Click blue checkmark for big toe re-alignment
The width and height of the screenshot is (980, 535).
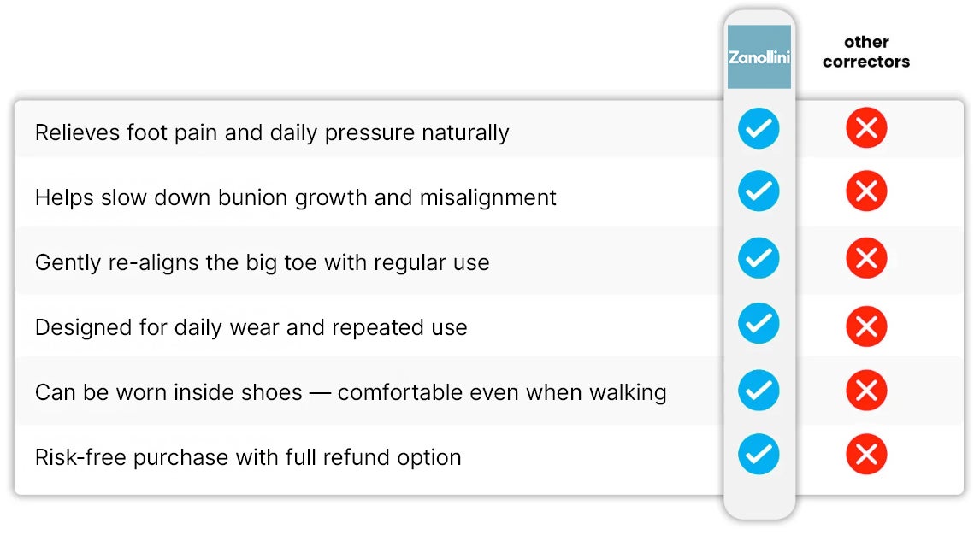pos(759,258)
